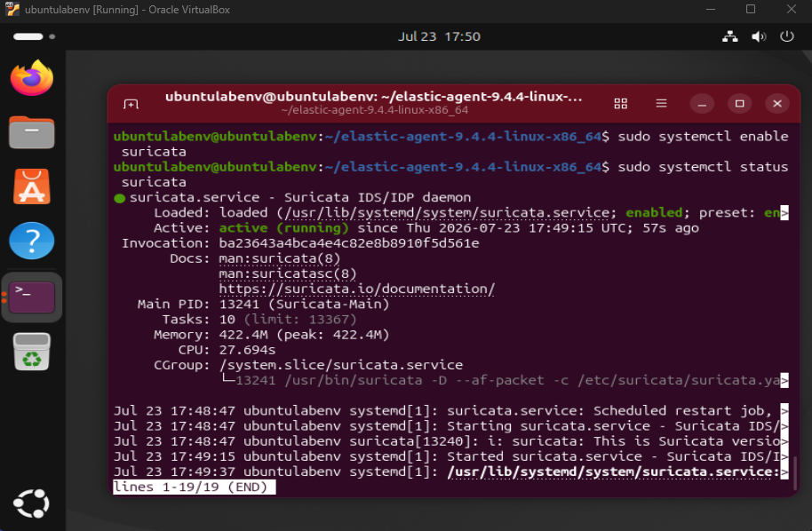Viewport: 812px width, 531px height.
Task: Maximize the terminal window
Action: (739, 104)
